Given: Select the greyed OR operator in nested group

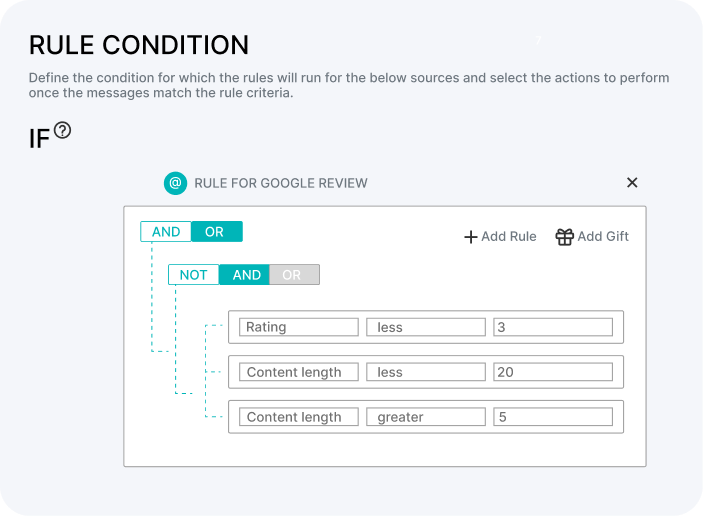Looking at the screenshot, I should [295, 274].
